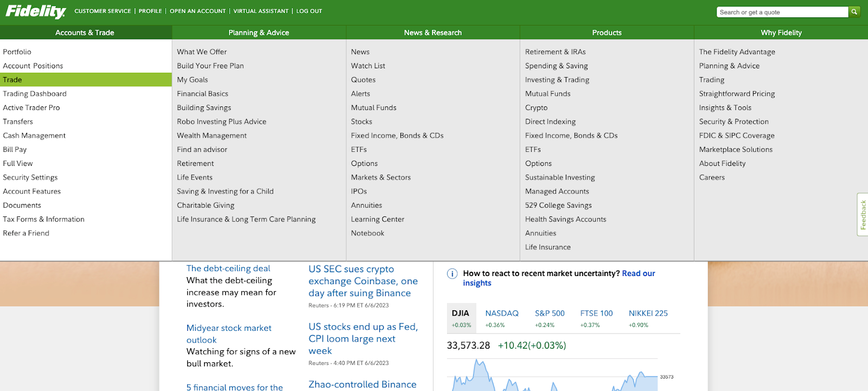This screenshot has width=868, height=391.
Task: Open Bill Pay
Action: click(x=15, y=150)
